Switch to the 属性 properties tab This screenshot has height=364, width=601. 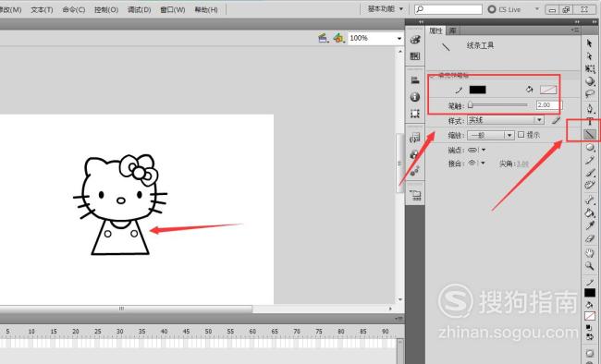click(435, 30)
